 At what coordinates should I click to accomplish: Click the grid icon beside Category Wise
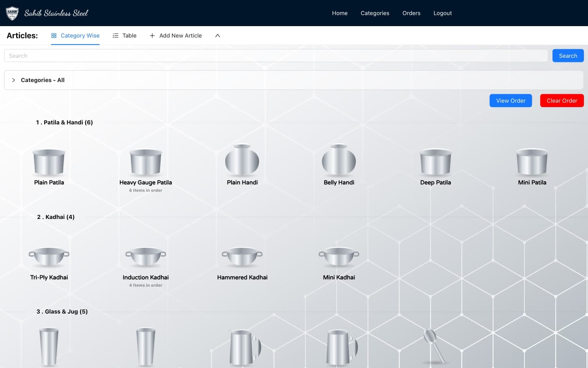[x=54, y=36]
